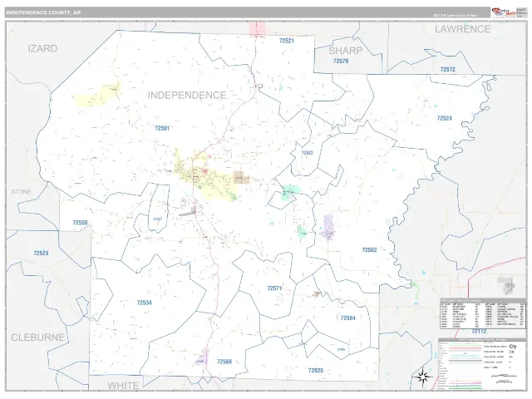Click the brown shaded square east of the city
Viewport: 532px width, 399px height.
click(241, 177)
